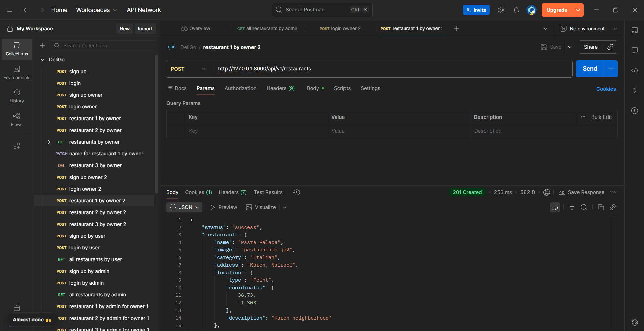
Task: Open the notifications bell
Action: point(516,10)
